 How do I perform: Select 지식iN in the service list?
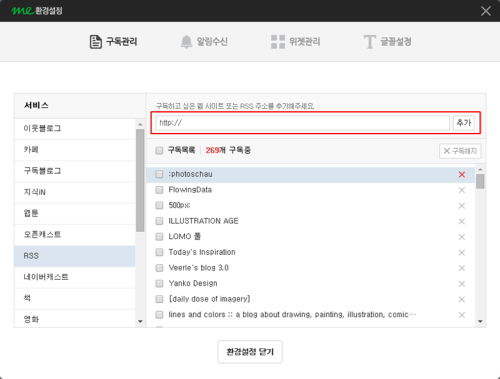click(75, 192)
